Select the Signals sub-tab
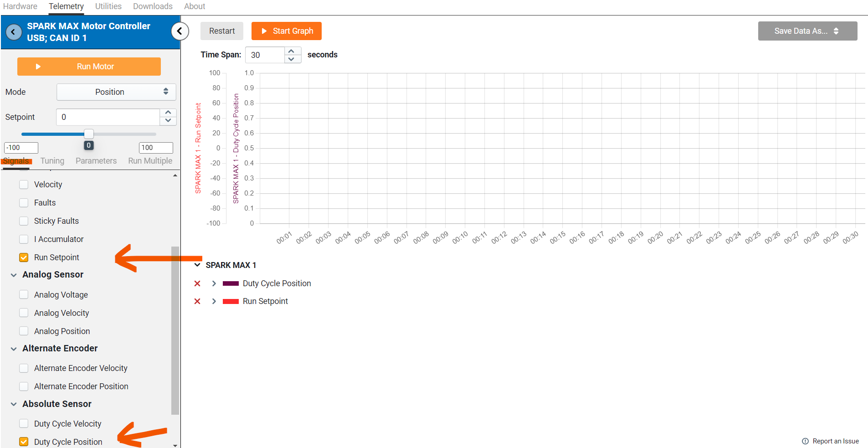This screenshot has height=448, width=868. click(16, 161)
